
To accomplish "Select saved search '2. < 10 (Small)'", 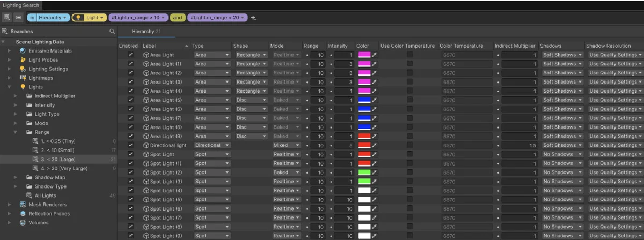I will [x=59, y=150].
